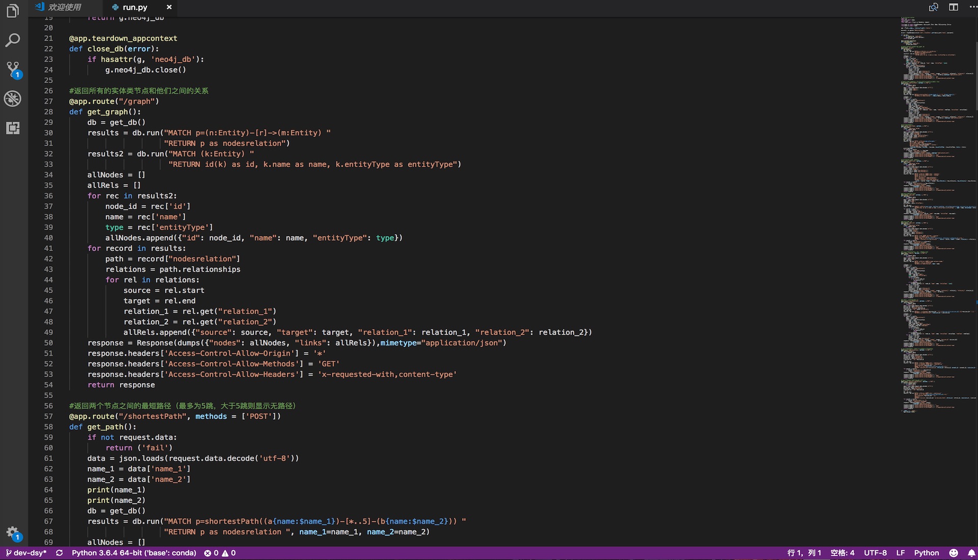Click the 'Access-Control-Allow-Methods' header line
This screenshot has height=560, width=978.
213,364
